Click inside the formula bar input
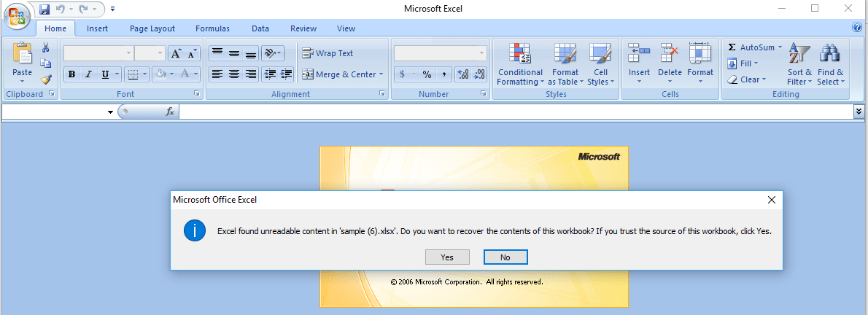The width and height of the screenshot is (868, 315). point(516,112)
